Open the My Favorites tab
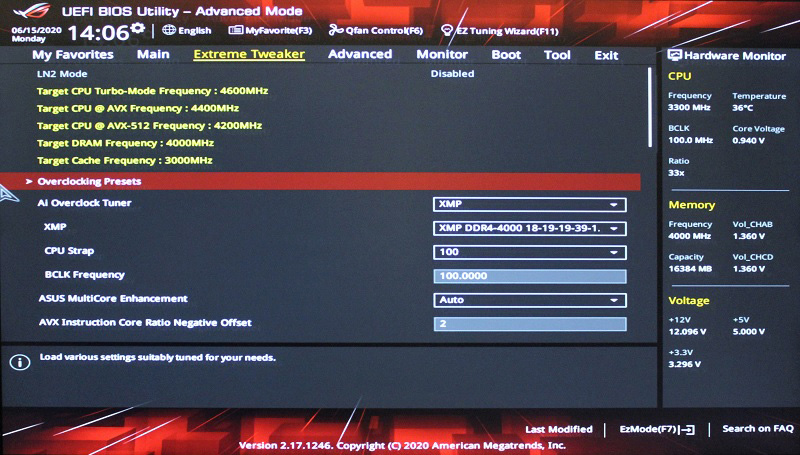The image size is (800, 455). pos(73,55)
